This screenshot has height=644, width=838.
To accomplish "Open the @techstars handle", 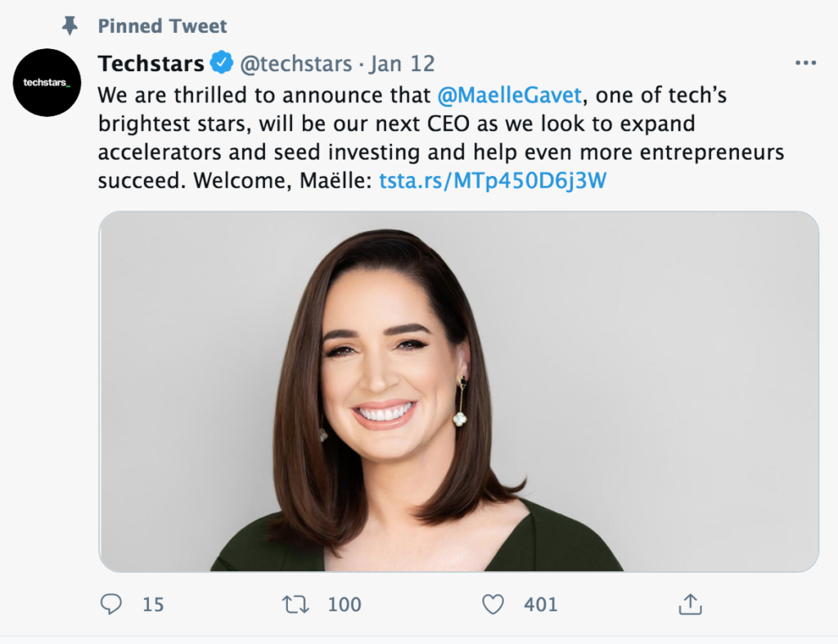I will click(295, 63).
